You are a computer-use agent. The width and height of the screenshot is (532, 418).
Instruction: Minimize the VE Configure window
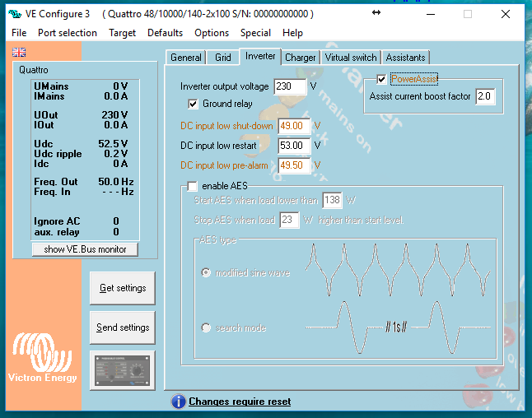[431, 14]
